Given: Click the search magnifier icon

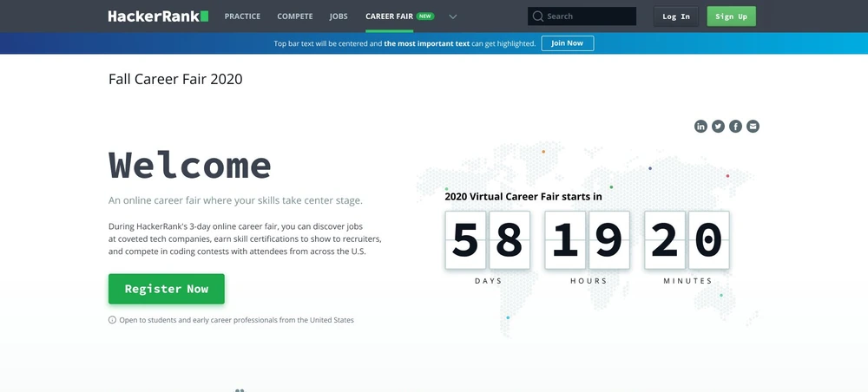Looking at the screenshot, I should 537,16.
